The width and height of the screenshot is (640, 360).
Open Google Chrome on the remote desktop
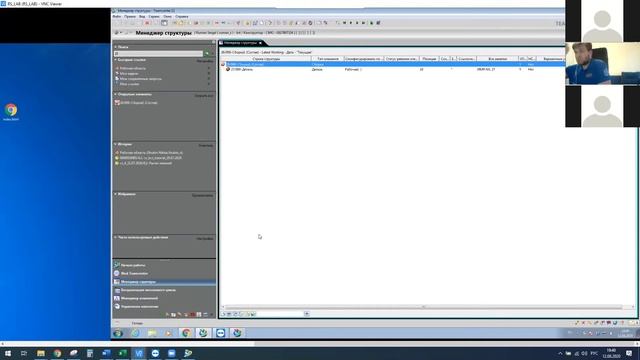pos(11,111)
